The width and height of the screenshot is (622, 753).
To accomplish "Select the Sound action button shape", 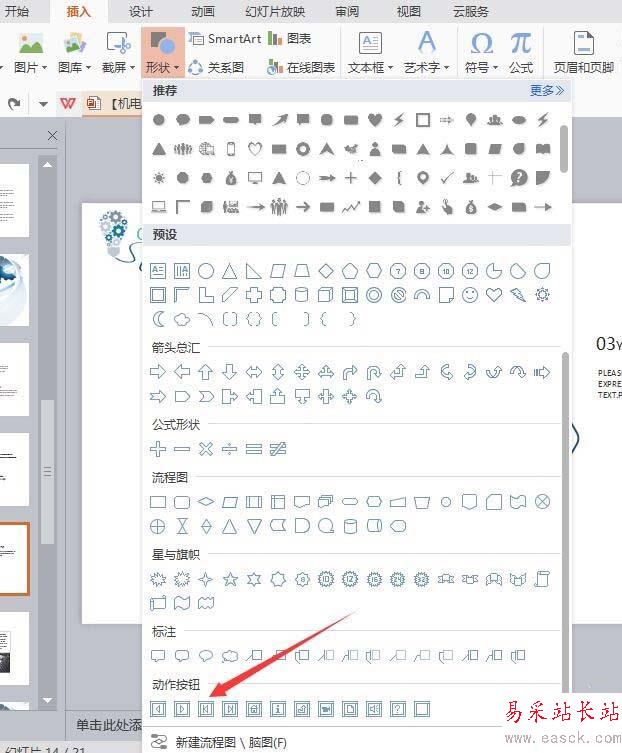I will [374, 709].
